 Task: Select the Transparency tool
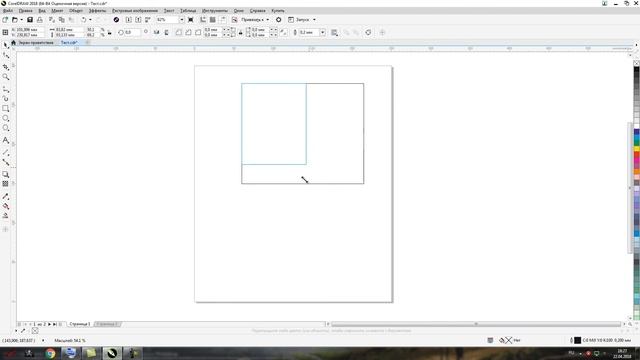[x=6, y=184]
